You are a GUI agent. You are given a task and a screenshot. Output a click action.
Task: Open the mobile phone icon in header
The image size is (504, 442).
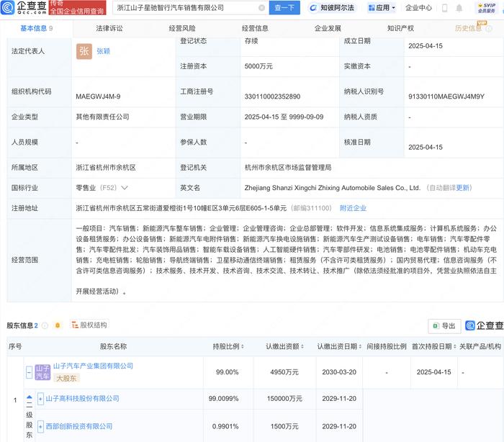pos(444,8)
